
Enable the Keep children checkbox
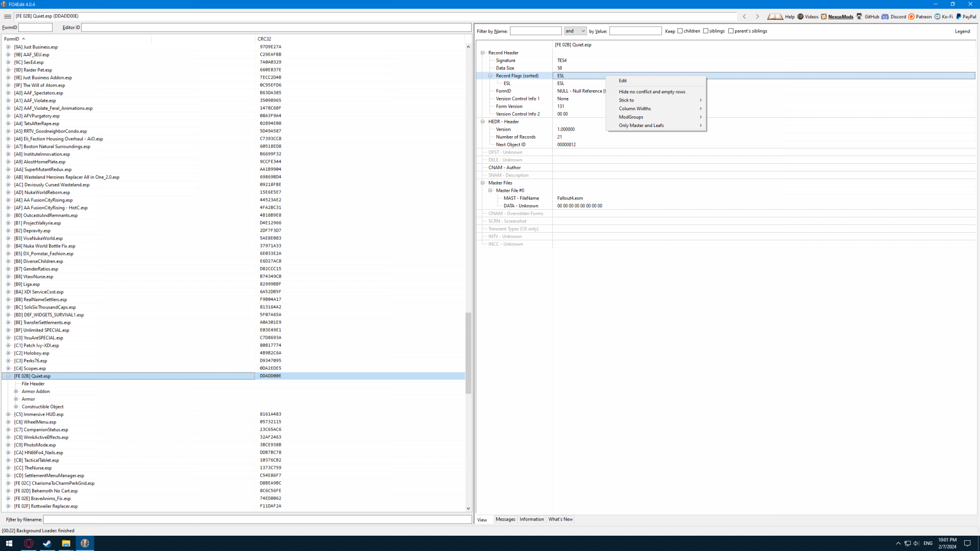(680, 31)
